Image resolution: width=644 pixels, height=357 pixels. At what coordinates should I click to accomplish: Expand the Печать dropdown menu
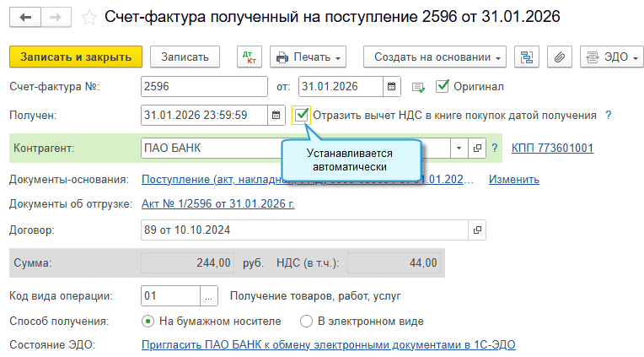308,57
